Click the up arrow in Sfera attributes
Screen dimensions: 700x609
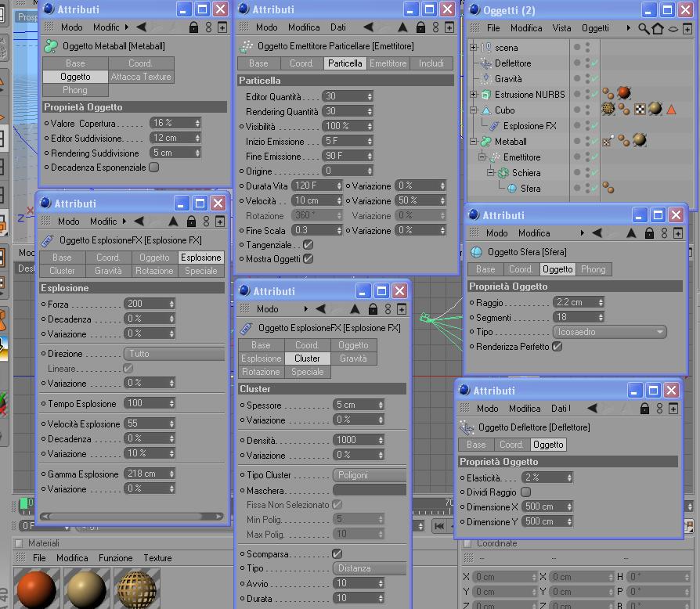[x=631, y=233]
